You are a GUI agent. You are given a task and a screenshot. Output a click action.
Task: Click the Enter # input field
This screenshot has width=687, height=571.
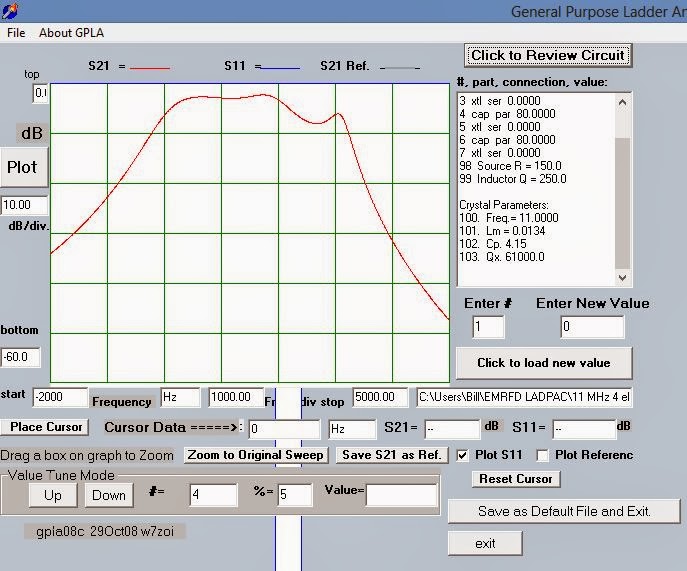point(488,327)
